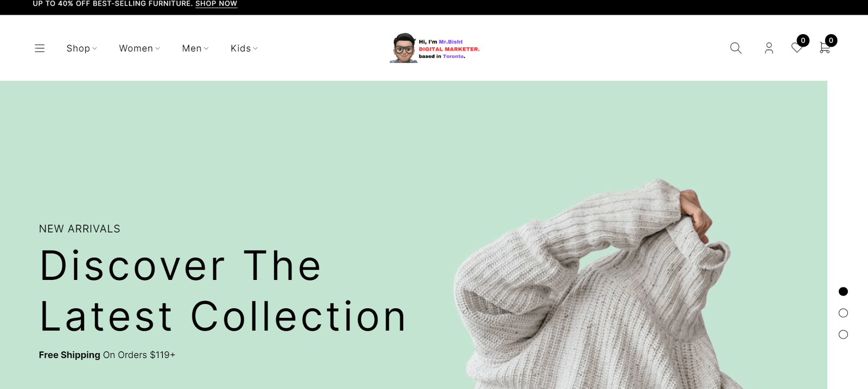The width and height of the screenshot is (868, 389).
Task: Click the cart count badge
Action: pyautogui.click(x=831, y=40)
